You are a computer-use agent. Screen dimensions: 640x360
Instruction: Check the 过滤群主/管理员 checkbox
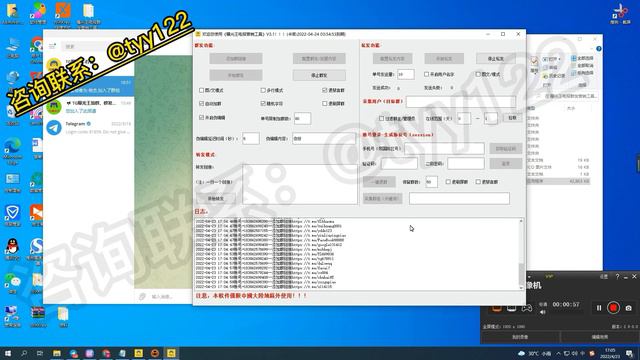[x=381, y=118]
